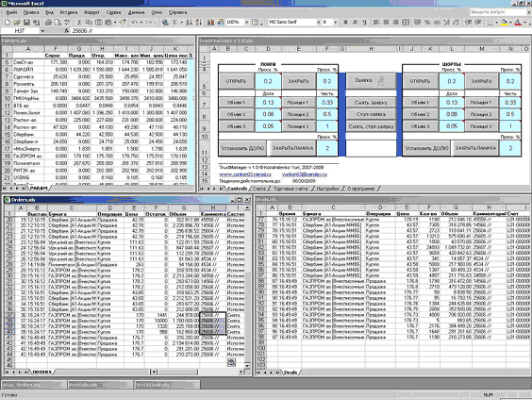
Task: Click the Copy icon in the toolbar
Action: [x=89, y=23]
